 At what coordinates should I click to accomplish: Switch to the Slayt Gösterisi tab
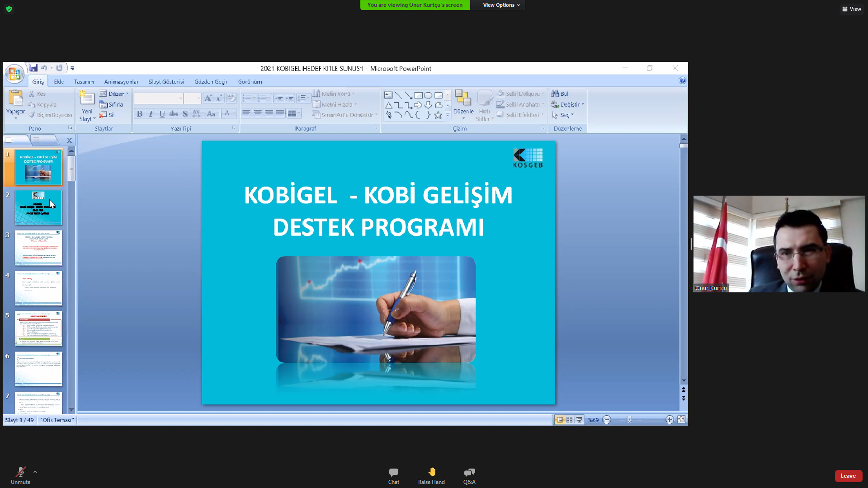coord(166,82)
